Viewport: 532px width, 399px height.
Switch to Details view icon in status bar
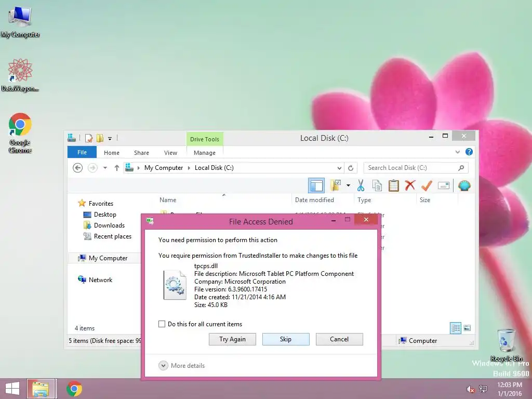pos(455,328)
